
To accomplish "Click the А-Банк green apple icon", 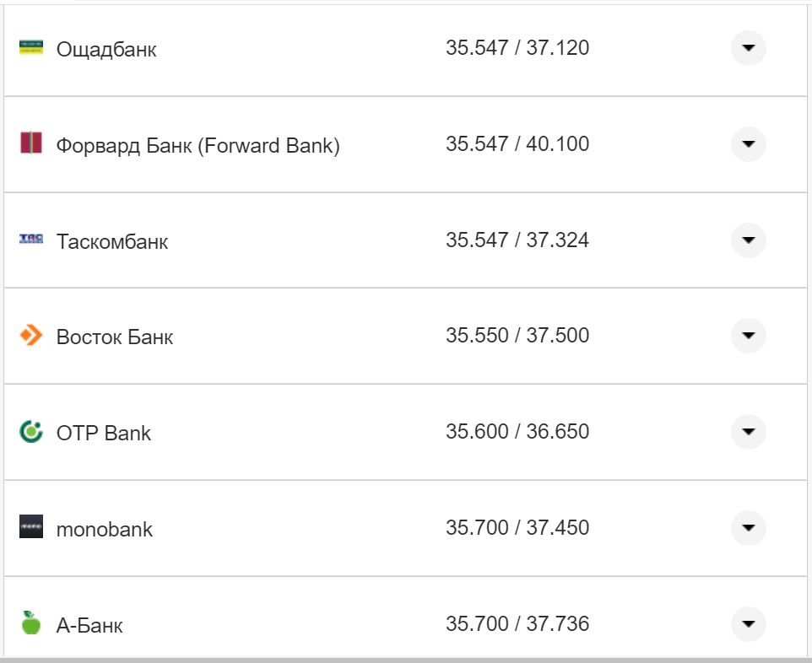I will [x=31, y=623].
